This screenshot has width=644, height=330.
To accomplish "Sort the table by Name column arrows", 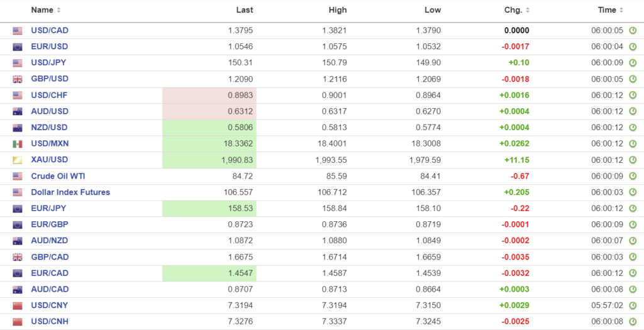I will point(59,10).
